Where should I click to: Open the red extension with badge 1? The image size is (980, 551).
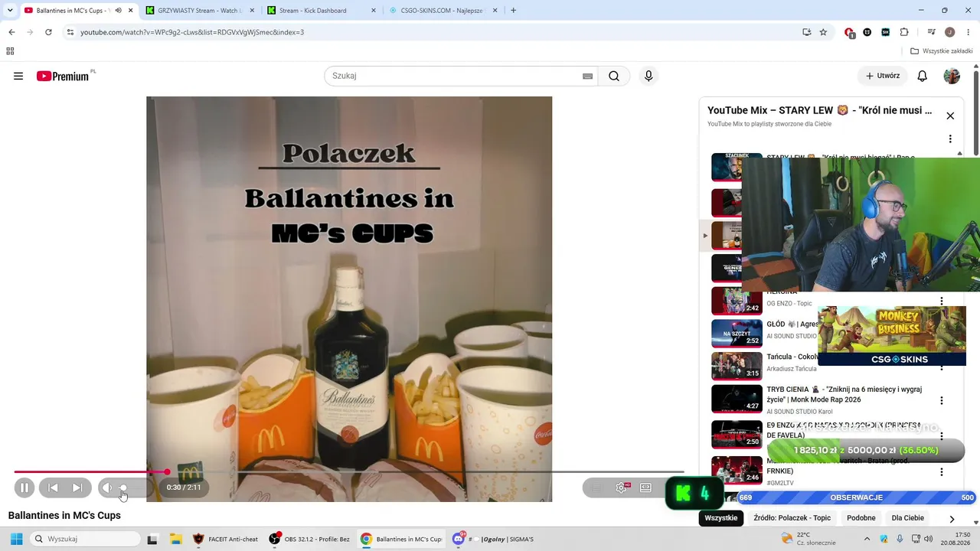[x=849, y=32]
